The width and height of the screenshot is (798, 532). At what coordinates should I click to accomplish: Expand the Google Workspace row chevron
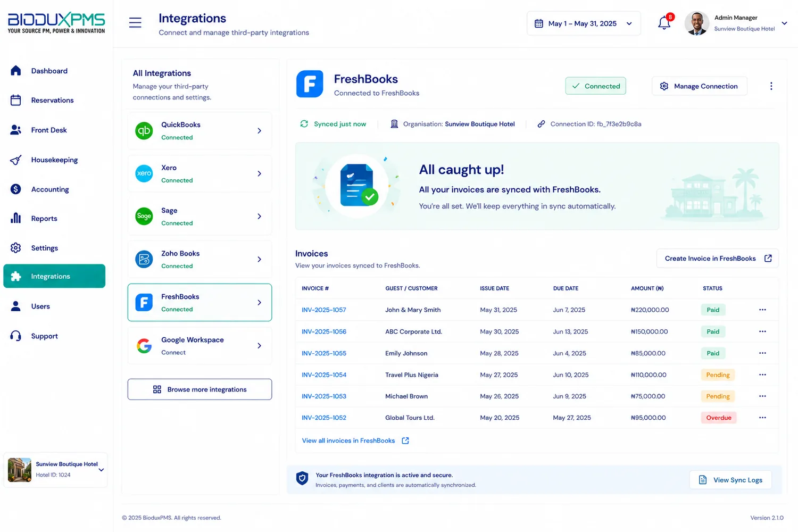[x=259, y=346]
